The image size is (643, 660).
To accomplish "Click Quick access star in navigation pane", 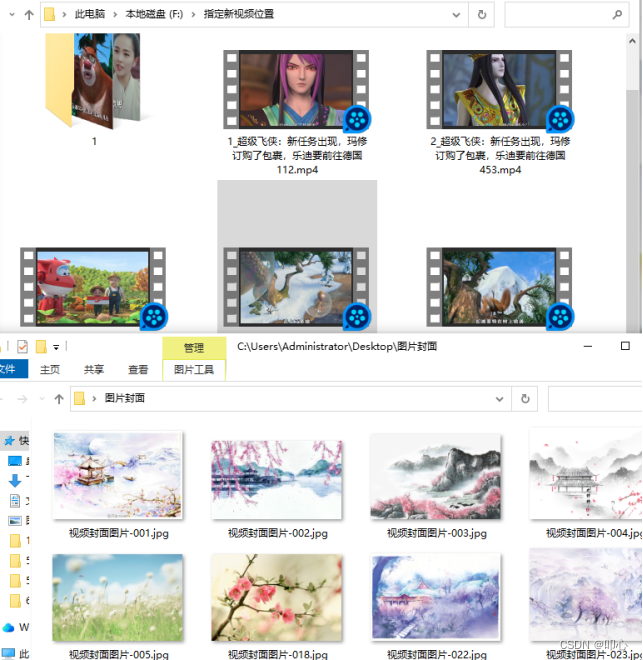I will tap(9, 441).
